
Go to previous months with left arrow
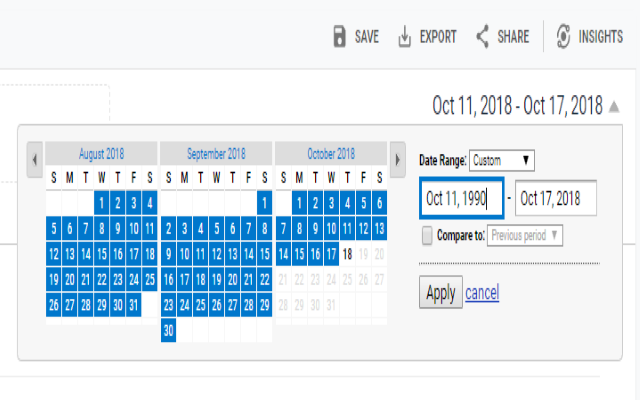point(35,158)
